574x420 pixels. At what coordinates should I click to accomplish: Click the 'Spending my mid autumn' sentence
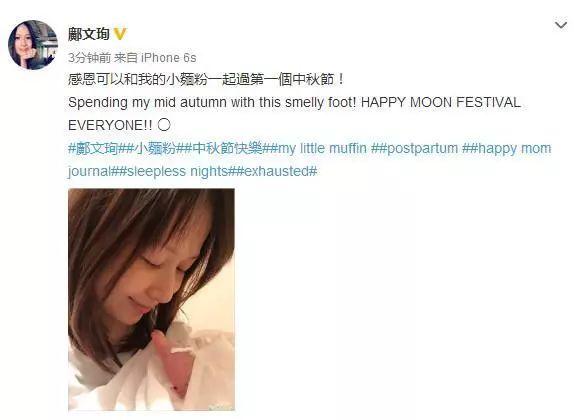pyautogui.click(x=294, y=103)
